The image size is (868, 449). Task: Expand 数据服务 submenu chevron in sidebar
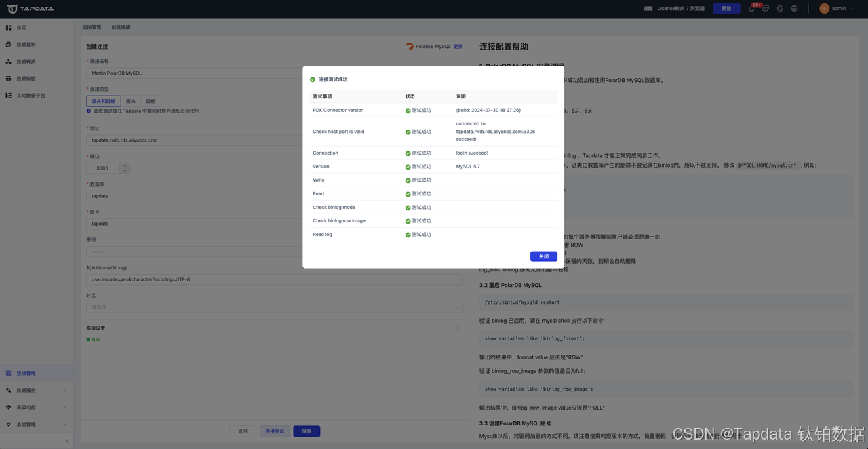point(65,390)
